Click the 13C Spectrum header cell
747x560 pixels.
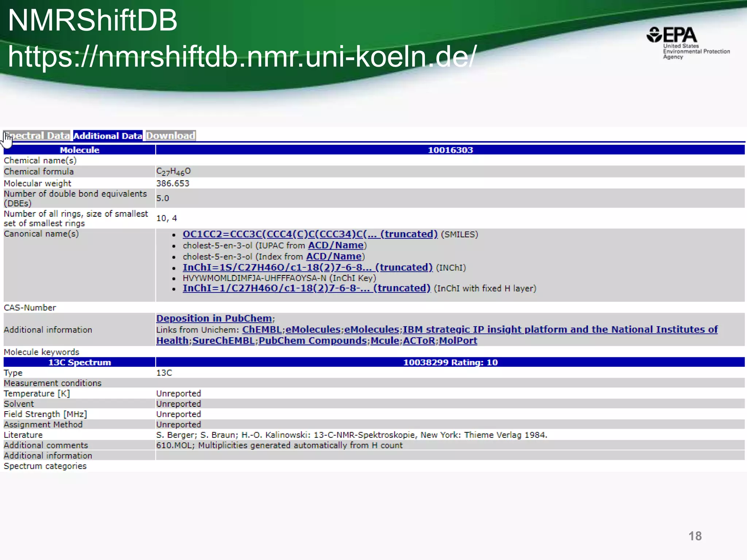[79, 362]
